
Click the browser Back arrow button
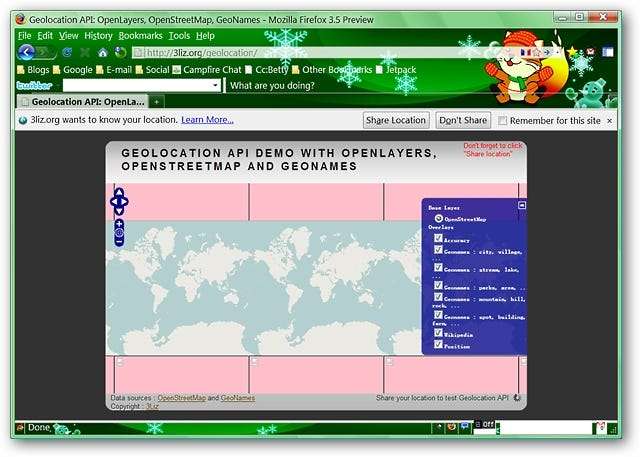(x=26, y=52)
